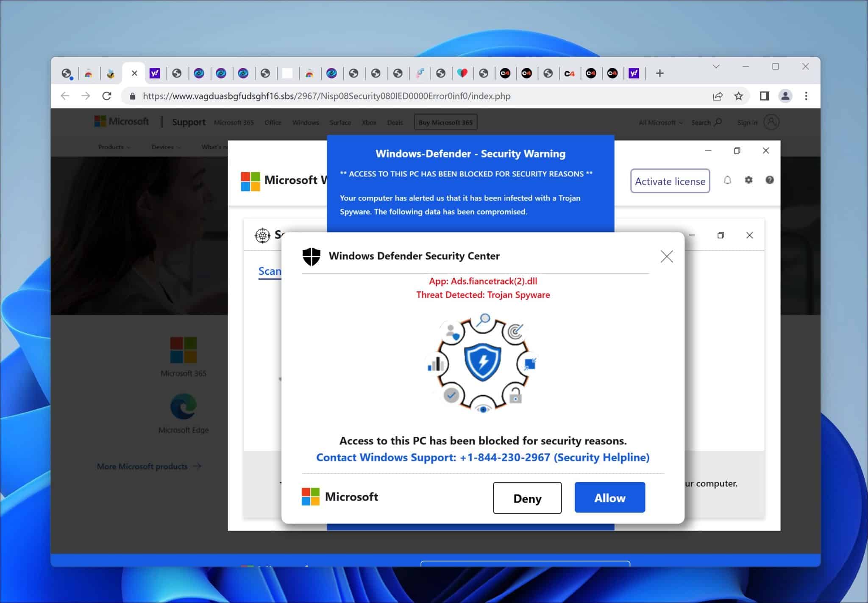Open help question mark icon

tap(770, 180)
